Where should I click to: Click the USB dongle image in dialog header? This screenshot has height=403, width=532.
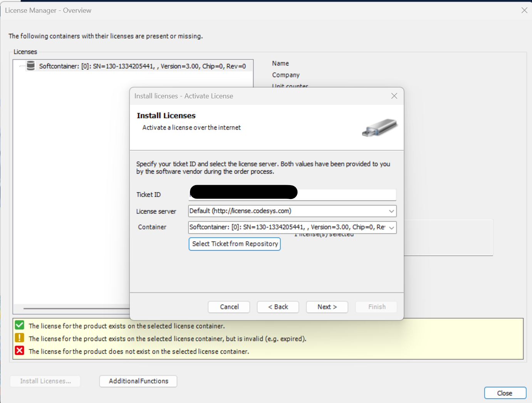(379, 128)
